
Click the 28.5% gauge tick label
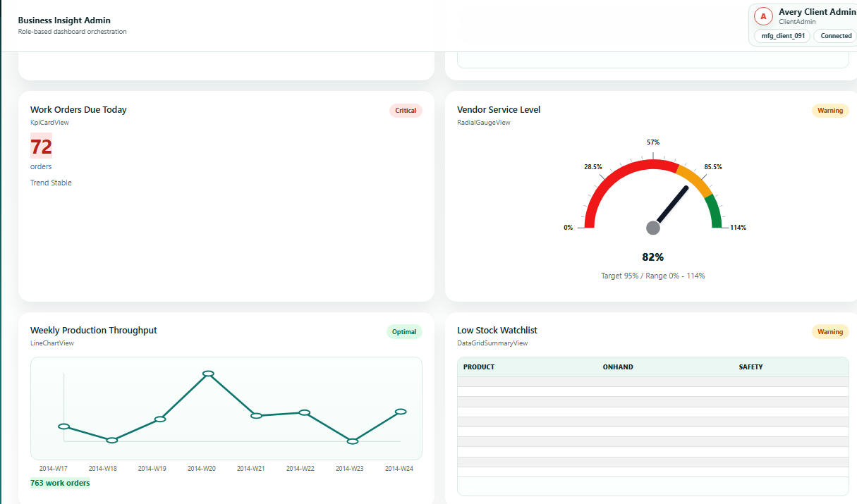point(593,167)
